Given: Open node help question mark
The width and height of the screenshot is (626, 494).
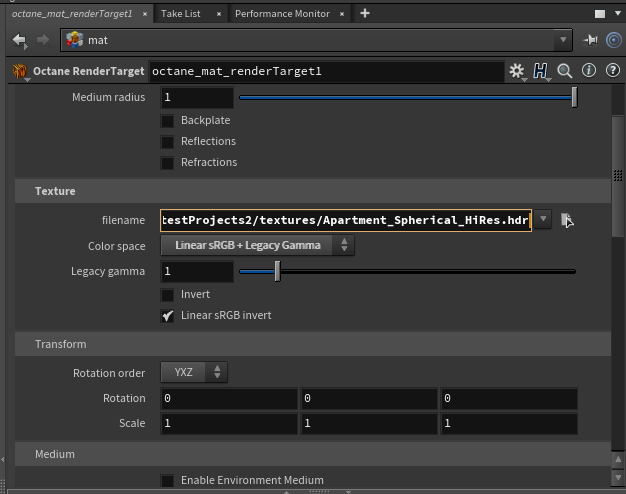Looking at the screenshot, I should 612,71.
